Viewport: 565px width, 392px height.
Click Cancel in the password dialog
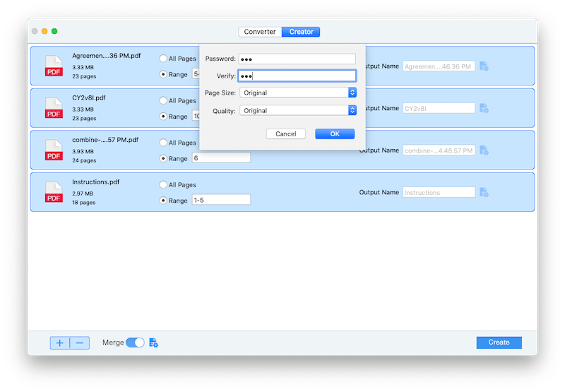pos(286,134)
